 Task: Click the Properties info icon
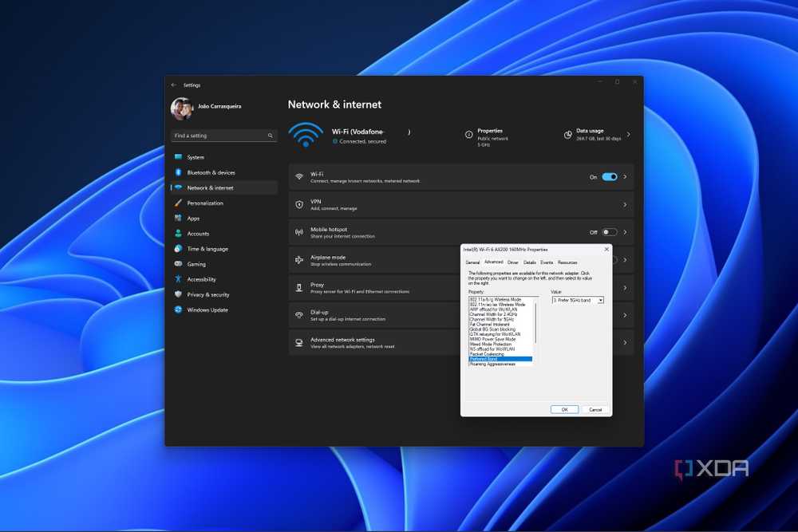(468, 135)
